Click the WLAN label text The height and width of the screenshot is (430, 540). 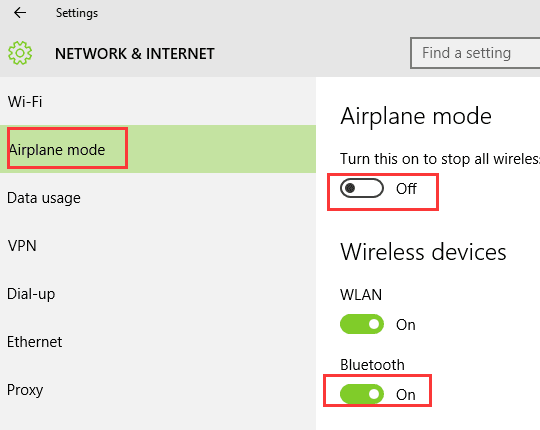tap(361, 295)
